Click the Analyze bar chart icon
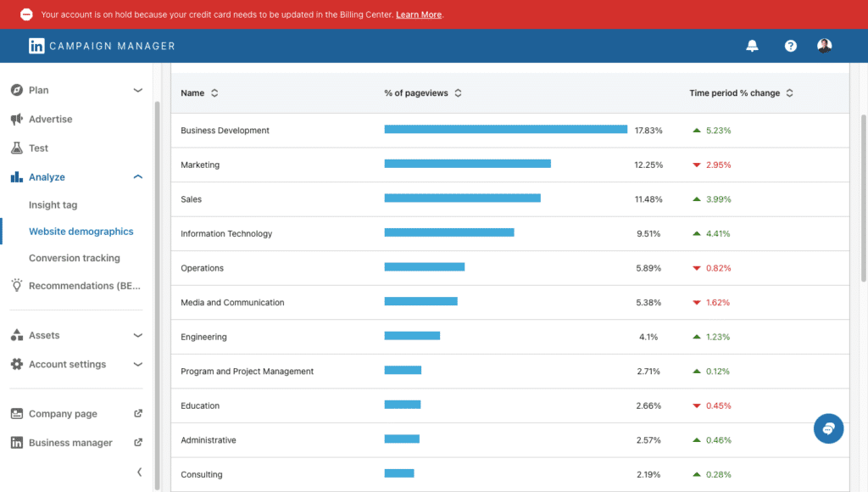Viewport: 868px width, 492px height. click(17, 176)
